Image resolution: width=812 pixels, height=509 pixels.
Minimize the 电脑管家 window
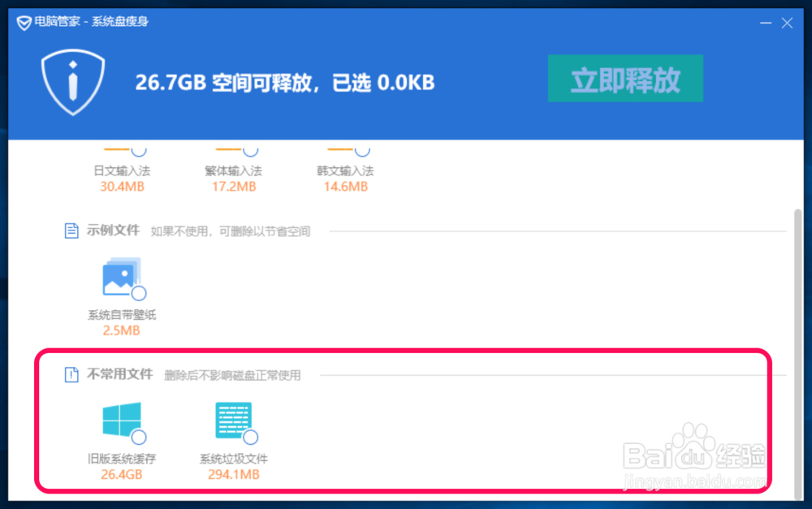point(765,23)
